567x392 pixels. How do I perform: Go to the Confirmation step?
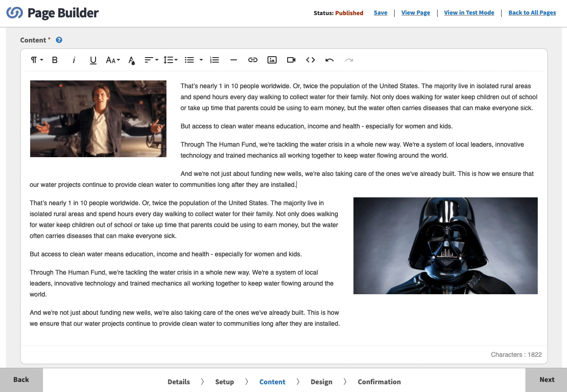click(379, 382)
